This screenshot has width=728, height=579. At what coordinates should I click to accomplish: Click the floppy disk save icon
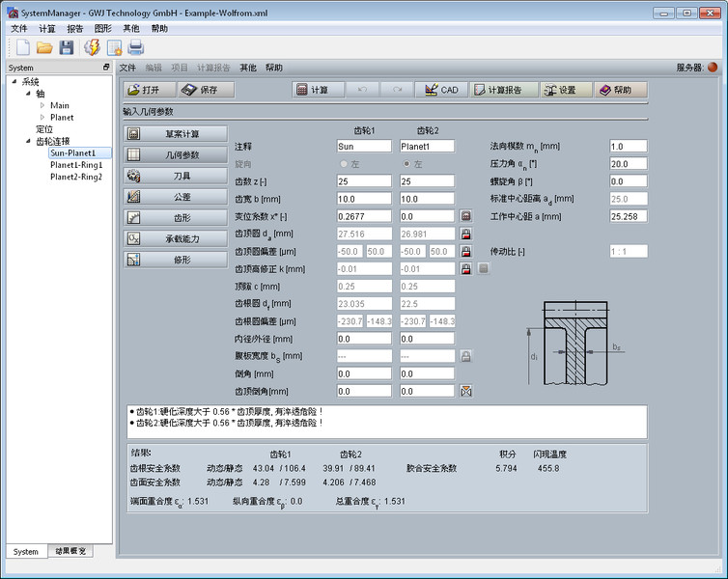(67, 47)
